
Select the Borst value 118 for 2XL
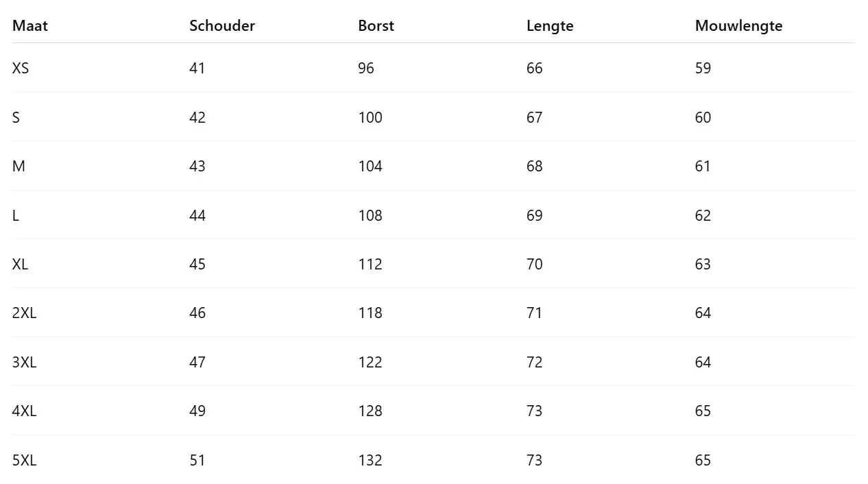point(370,313)
